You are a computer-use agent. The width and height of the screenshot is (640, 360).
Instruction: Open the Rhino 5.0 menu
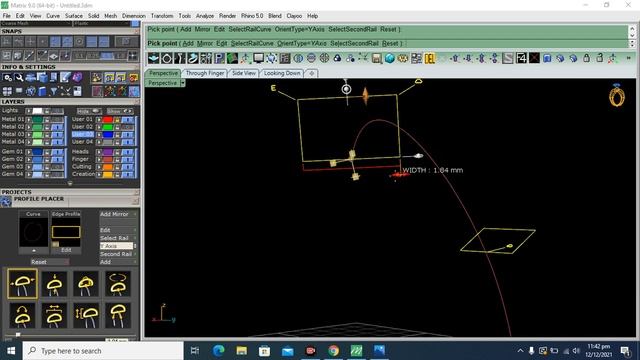click(252, 16)
